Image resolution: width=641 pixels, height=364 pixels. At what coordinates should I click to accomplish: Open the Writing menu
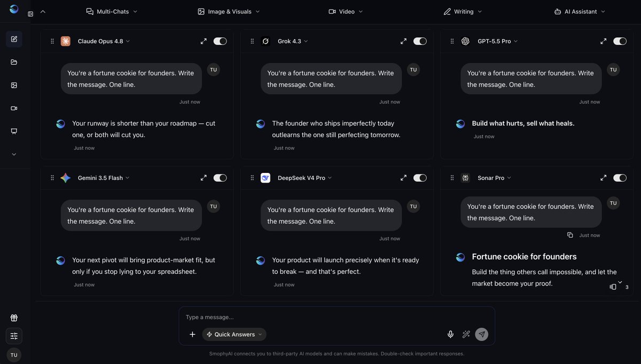pos(463,11)
